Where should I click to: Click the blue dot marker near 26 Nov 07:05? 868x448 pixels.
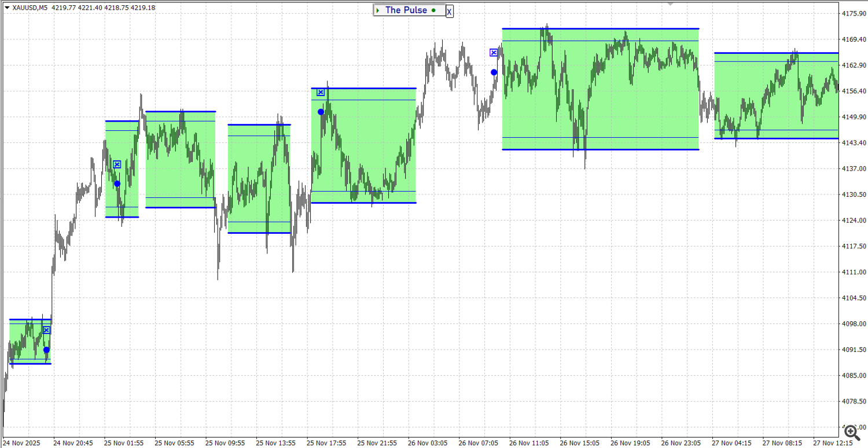(494, 71)
